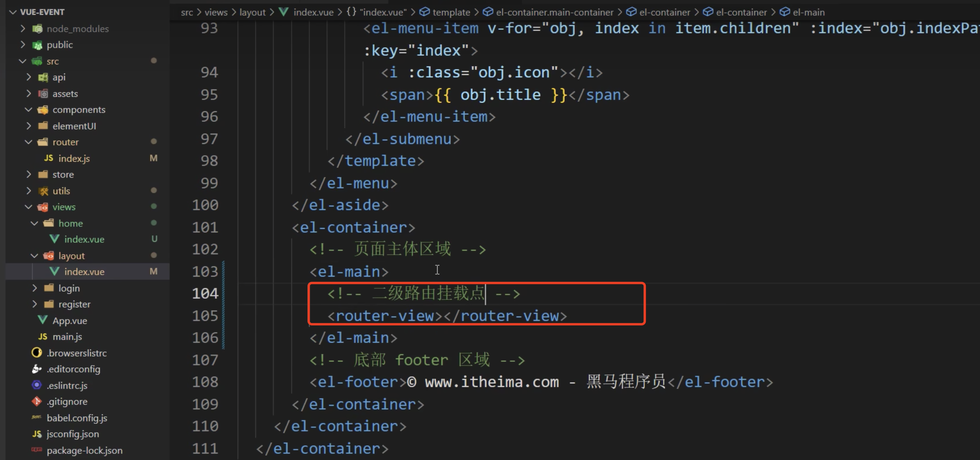Image resolution: width=980 pixels, height=460 pixels.
Task: Click the JS icon beside main.js
Action: click(43, 337)
